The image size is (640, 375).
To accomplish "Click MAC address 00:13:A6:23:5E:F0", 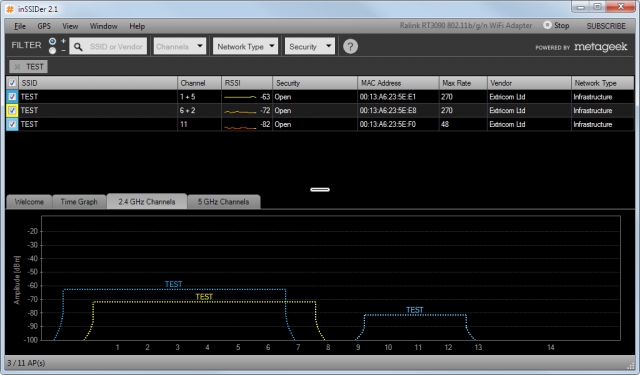I will tap(387, 124).
